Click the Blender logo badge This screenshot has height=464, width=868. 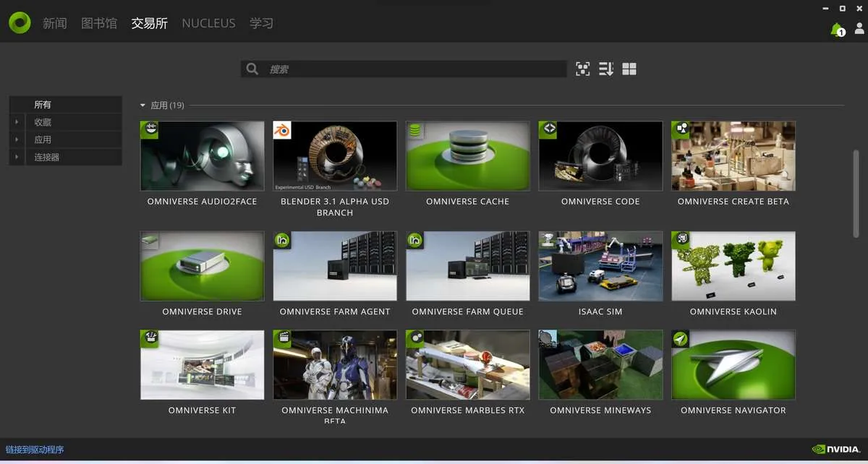(x=282, y=129)
